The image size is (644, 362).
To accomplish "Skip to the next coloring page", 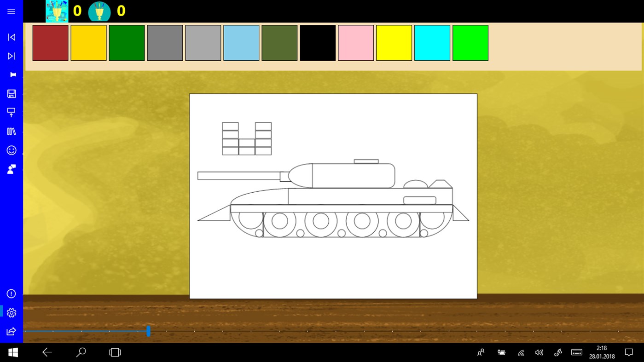I will click(11, 56).
